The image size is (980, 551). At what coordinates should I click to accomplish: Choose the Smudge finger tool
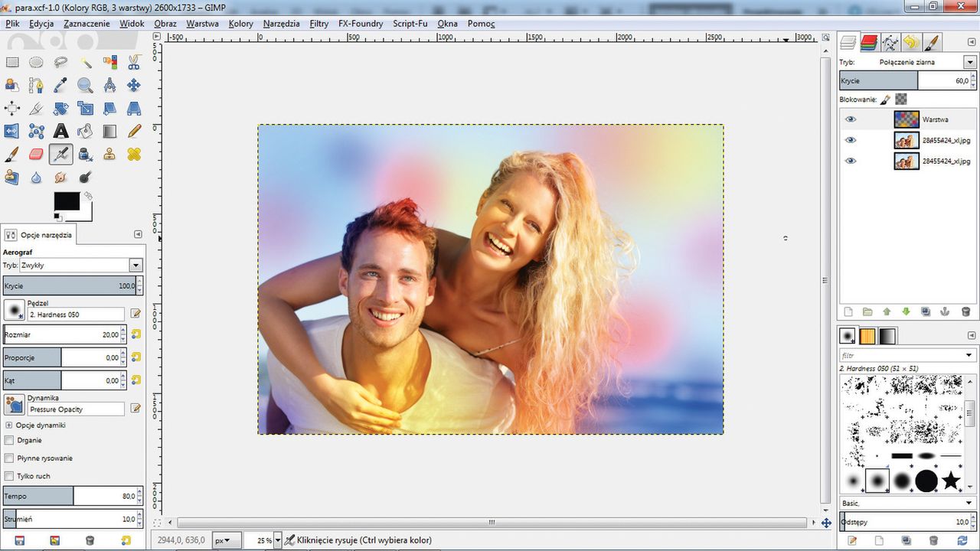coord(60,178)
